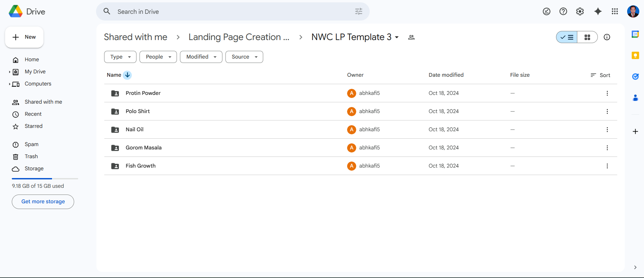Switch to list layout view
Viewport: 644px width, 278px height.
click(567, 37)
